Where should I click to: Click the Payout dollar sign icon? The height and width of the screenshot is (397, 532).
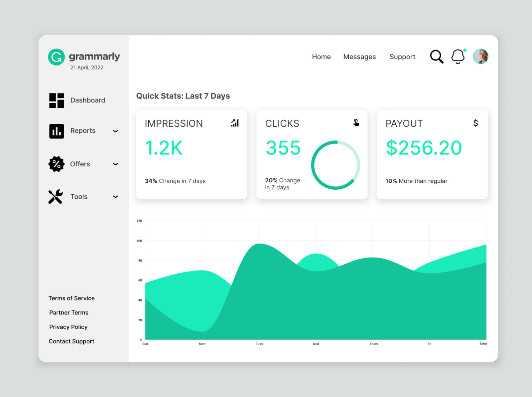pyautogui.click(x=476, y=123)
